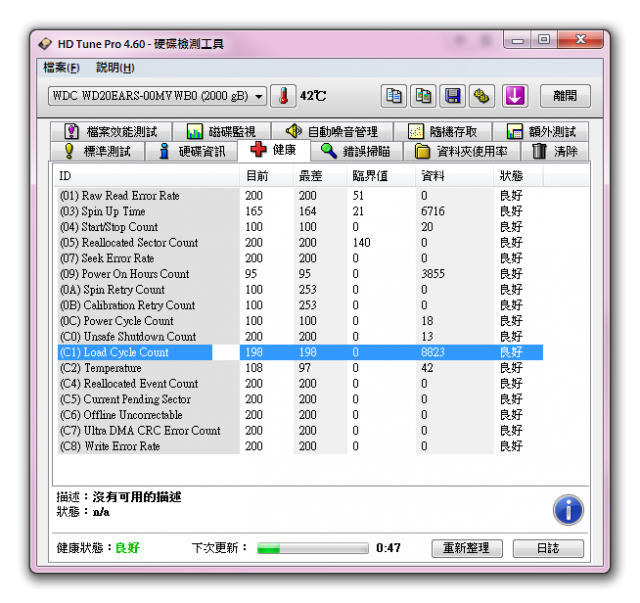
Task: Open the options gear icon
Action: coord(482,96)
